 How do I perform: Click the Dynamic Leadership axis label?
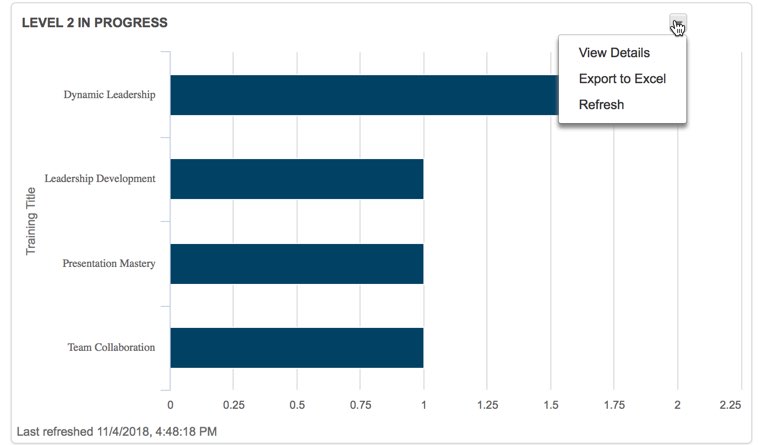pos(109,95)
